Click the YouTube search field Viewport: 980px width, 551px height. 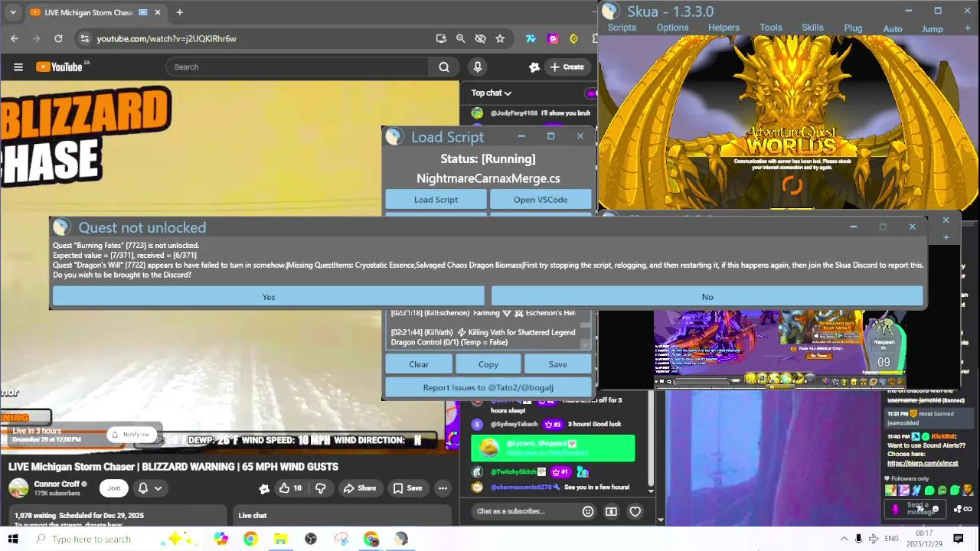297,67
